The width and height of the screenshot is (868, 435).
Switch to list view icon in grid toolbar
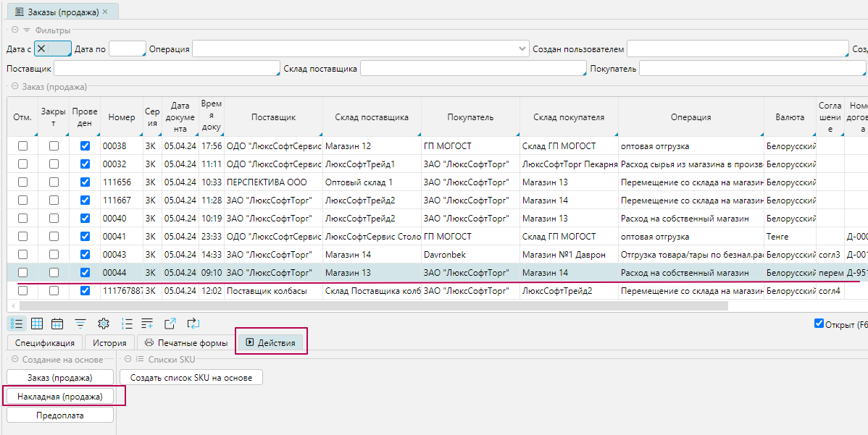[17, 324]
